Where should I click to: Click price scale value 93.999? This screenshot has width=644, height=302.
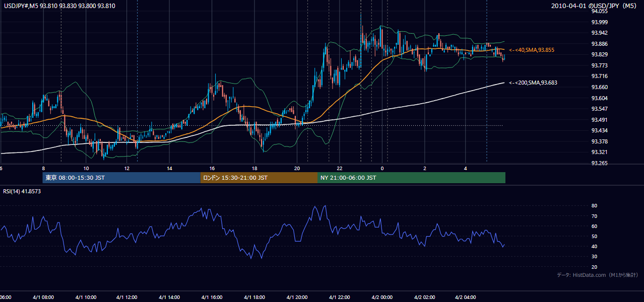tap(600, 22)
